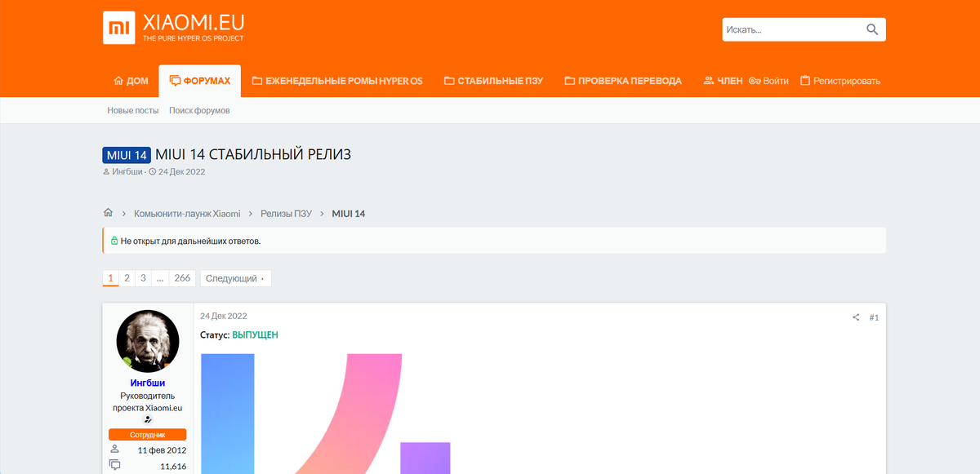Select the ФОРУМАХ tab
This screenshot has height=474, width=980.
click(x=200, y=81)
